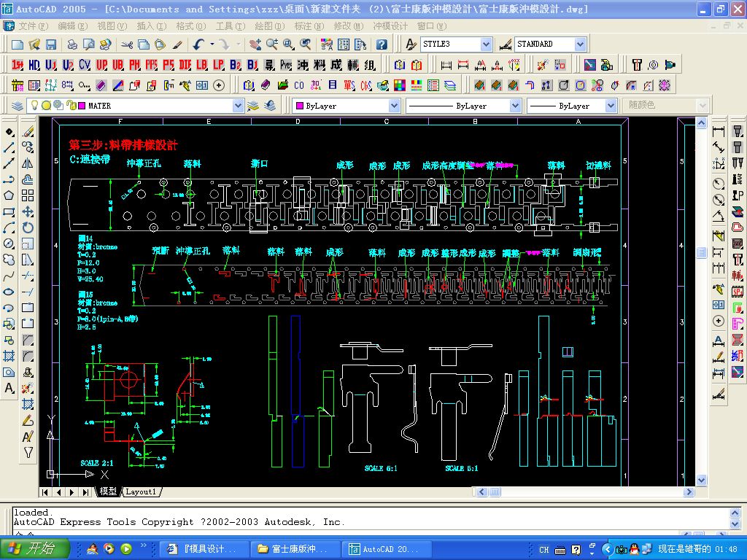
Task: Pick the Rectangle draw tool
Action: click(9, 211)
